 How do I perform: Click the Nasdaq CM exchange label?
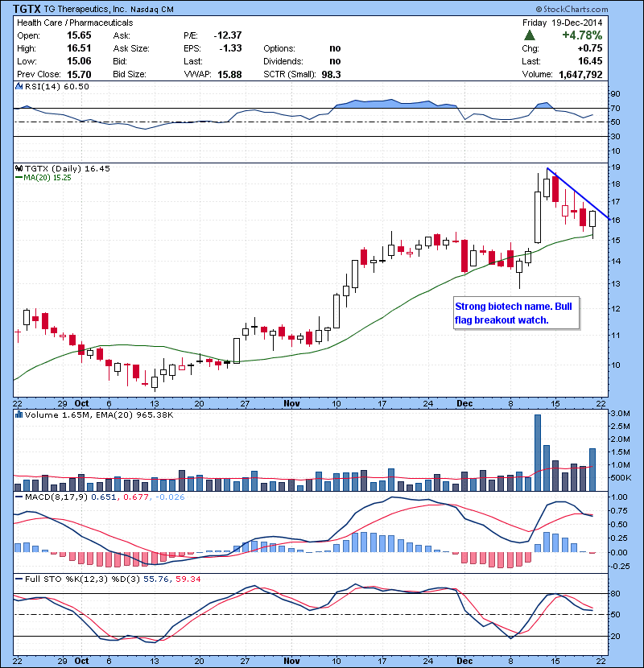(x=151, y=9)
